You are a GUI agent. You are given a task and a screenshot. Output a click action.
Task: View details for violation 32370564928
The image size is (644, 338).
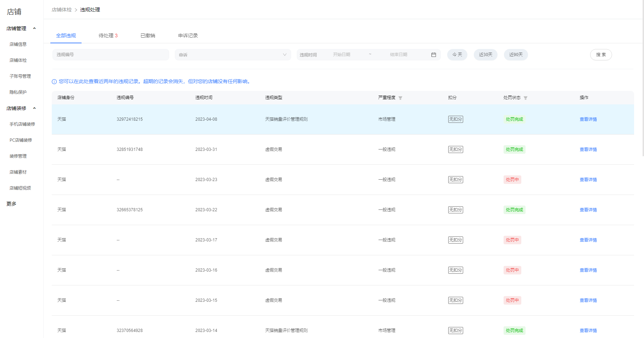click(x=588, y=331)
